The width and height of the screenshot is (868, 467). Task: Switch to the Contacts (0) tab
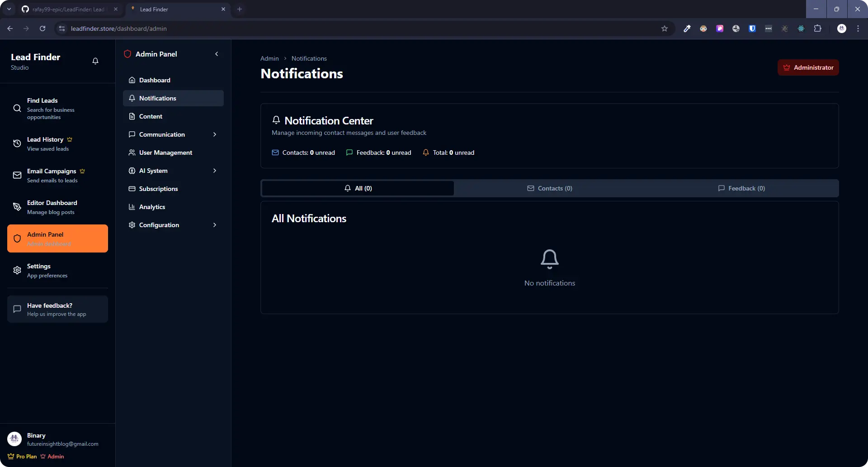tap(550, 188)
